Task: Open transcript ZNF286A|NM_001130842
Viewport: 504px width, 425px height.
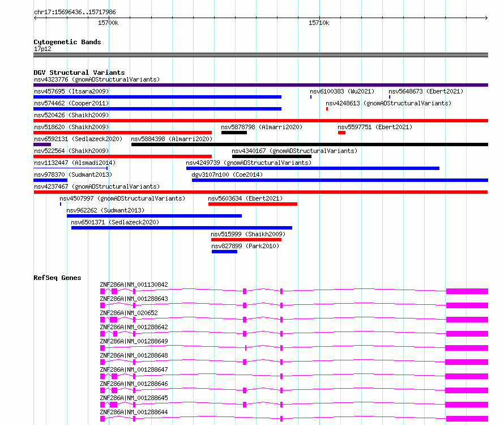Action: coord(134,284)
